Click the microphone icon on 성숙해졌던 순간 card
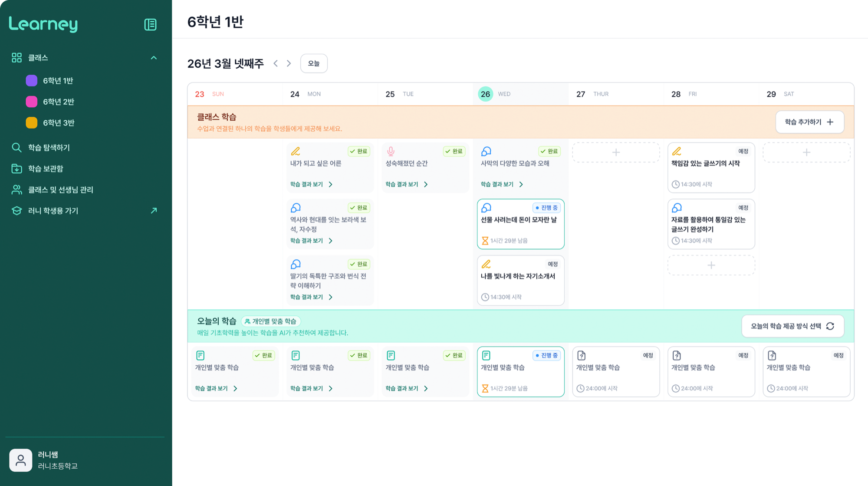 [391, 151]
